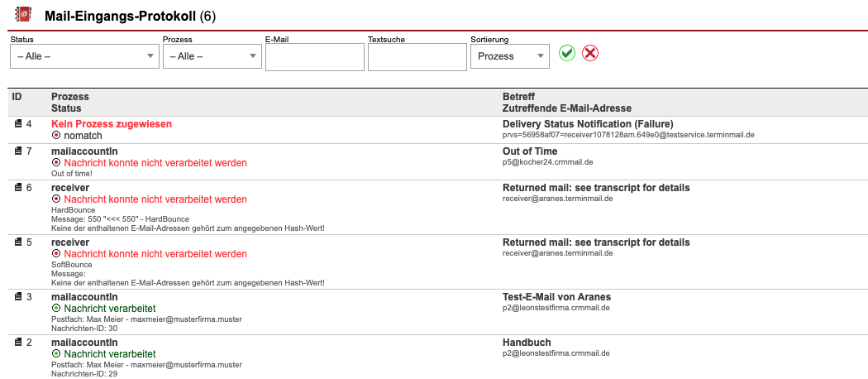Open the log entry icon for ID 3

pos(18,297)
